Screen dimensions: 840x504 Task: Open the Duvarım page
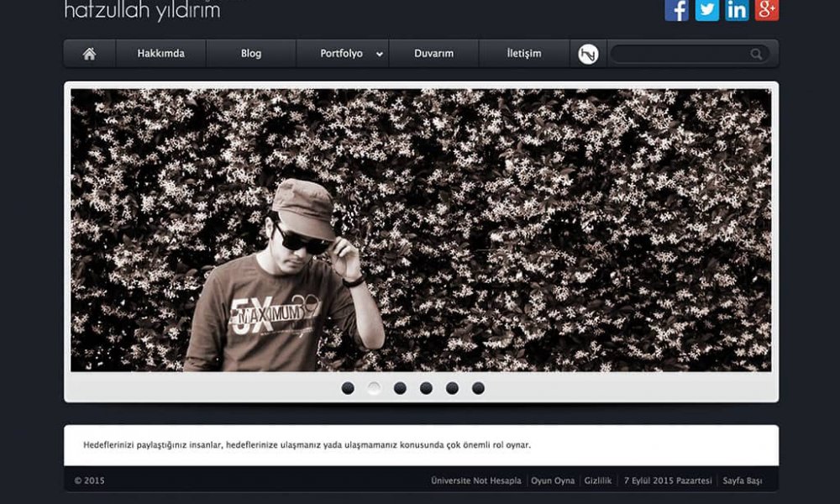(x=433, y=52)
